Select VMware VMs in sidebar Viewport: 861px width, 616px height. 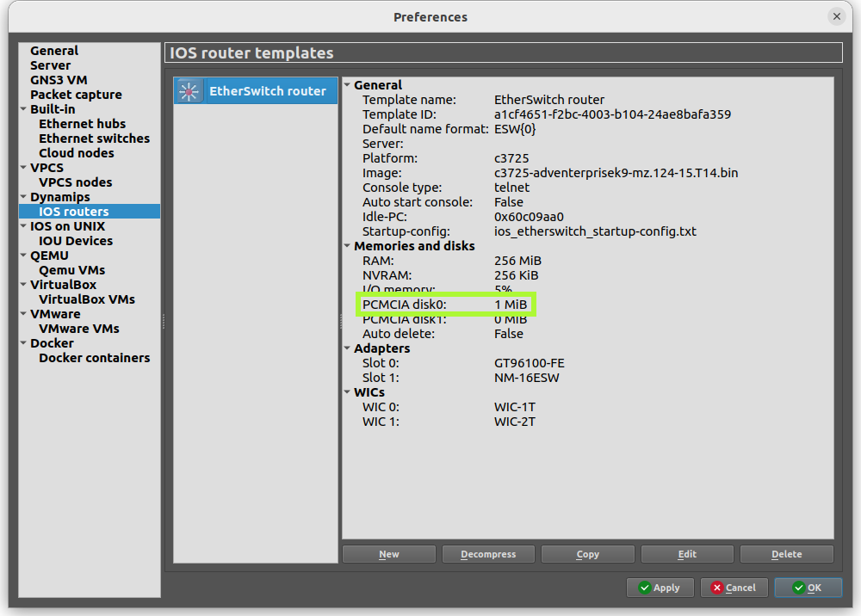click(78, 329)
